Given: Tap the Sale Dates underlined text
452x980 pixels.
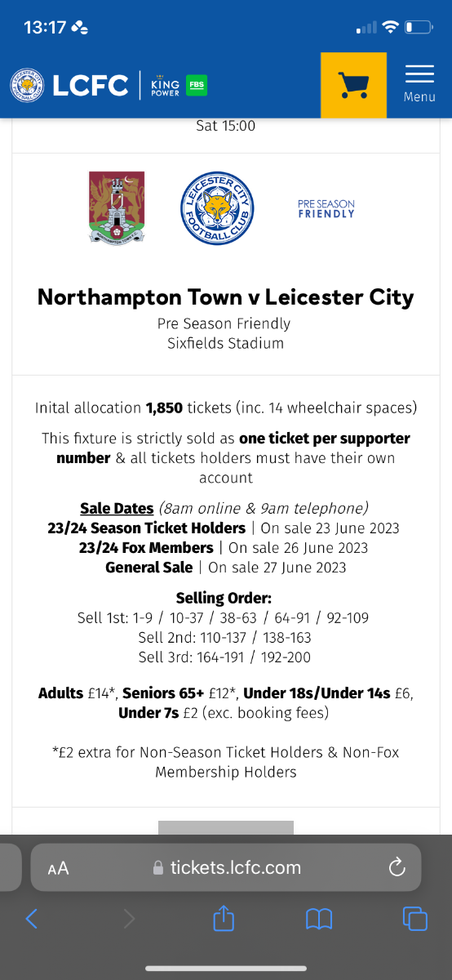Looking at the screenshot, I should [117, 508].
